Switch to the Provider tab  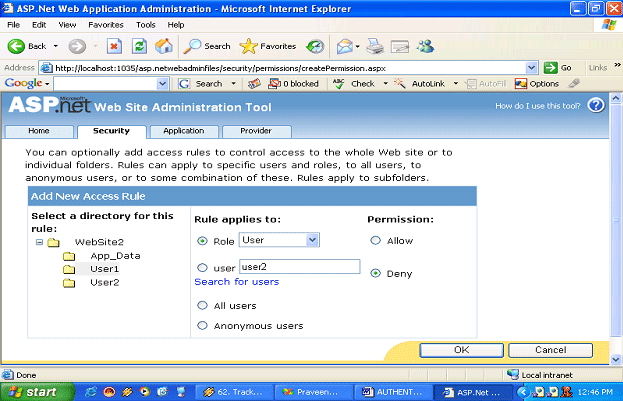coord(256,131)
